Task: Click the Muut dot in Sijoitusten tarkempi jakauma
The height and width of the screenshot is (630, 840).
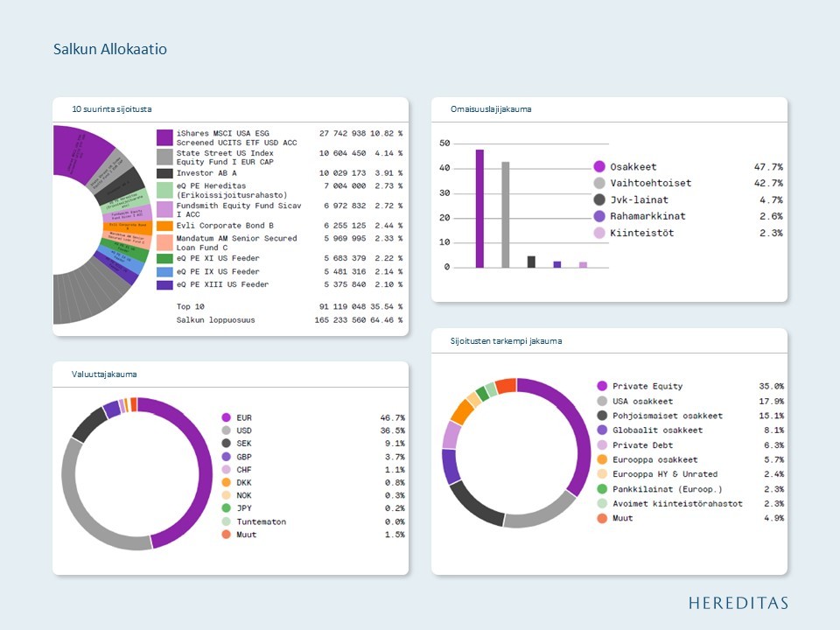Action: (602, 518)
